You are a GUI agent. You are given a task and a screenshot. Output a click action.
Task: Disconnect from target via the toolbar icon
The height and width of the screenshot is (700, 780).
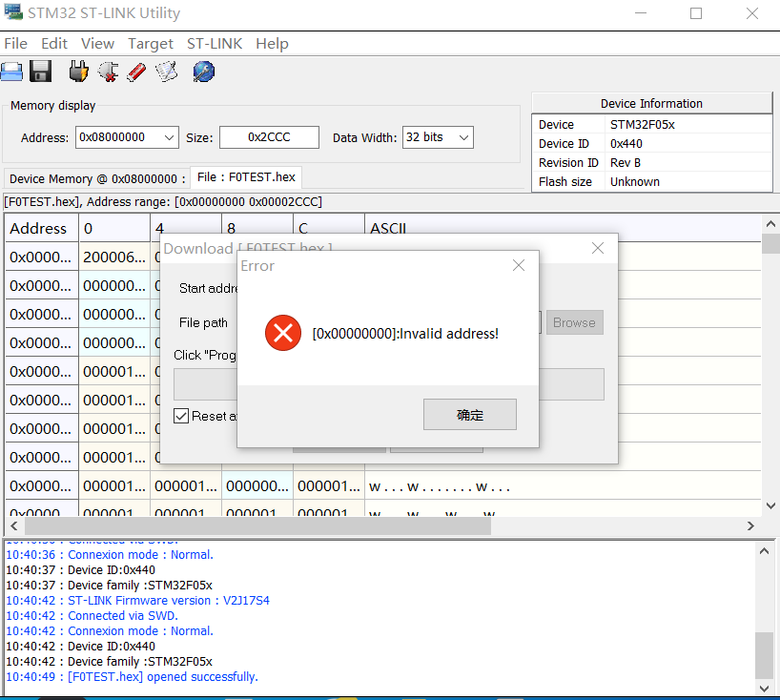(x=108, y=72)
